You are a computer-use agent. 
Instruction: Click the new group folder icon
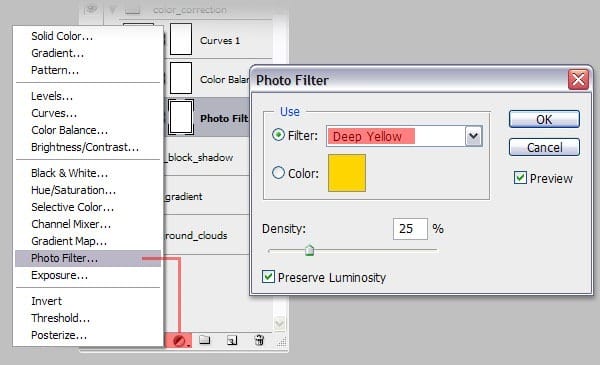[x=205, y=340]
